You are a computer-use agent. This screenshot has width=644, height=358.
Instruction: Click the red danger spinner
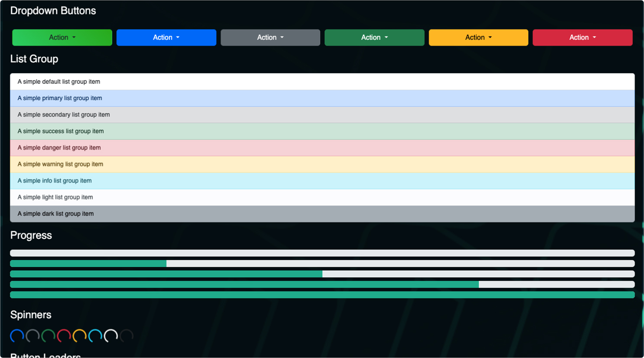[64, 336]
